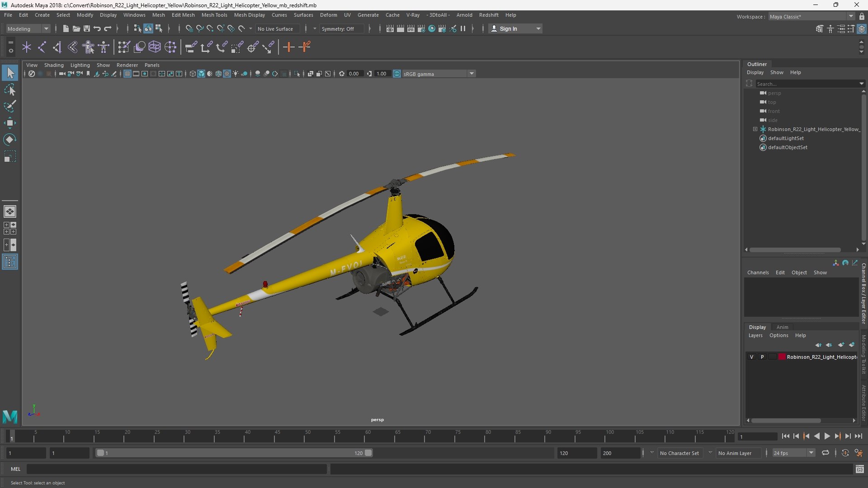Click the time range slider bar
Image resolution: width=868 pixels, height=488 pixels.
pos(234,453)
